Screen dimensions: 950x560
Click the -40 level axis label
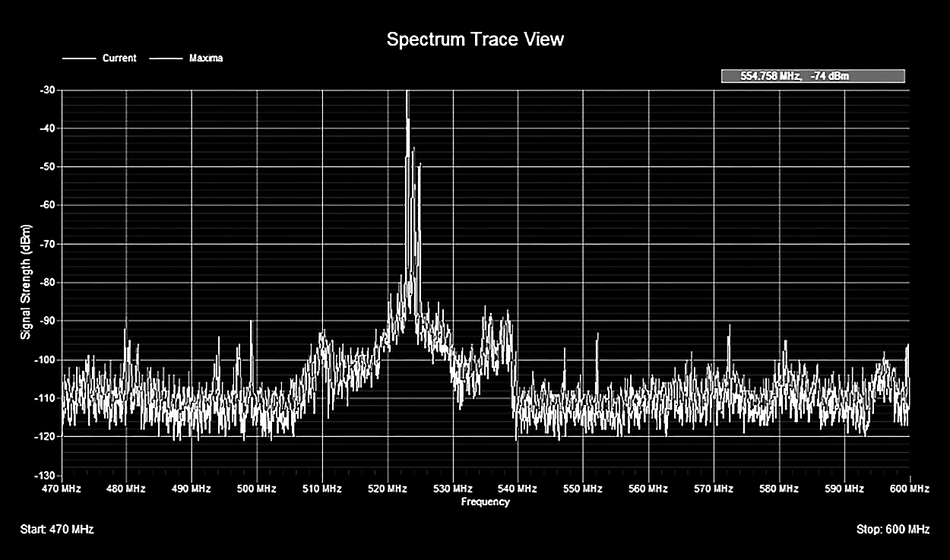pyautogui.click(x=46, y=128)
